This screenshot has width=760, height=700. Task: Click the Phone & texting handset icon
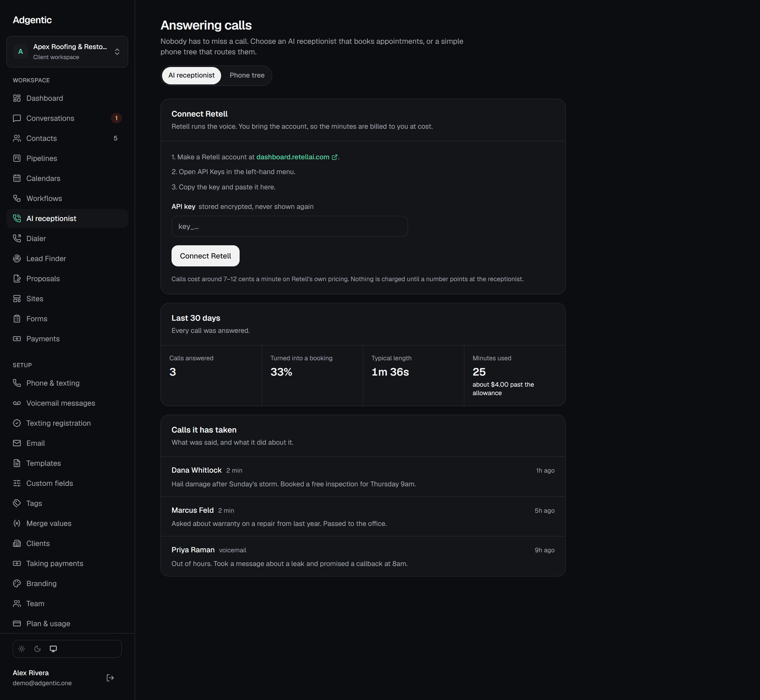(x=17, y=383)
